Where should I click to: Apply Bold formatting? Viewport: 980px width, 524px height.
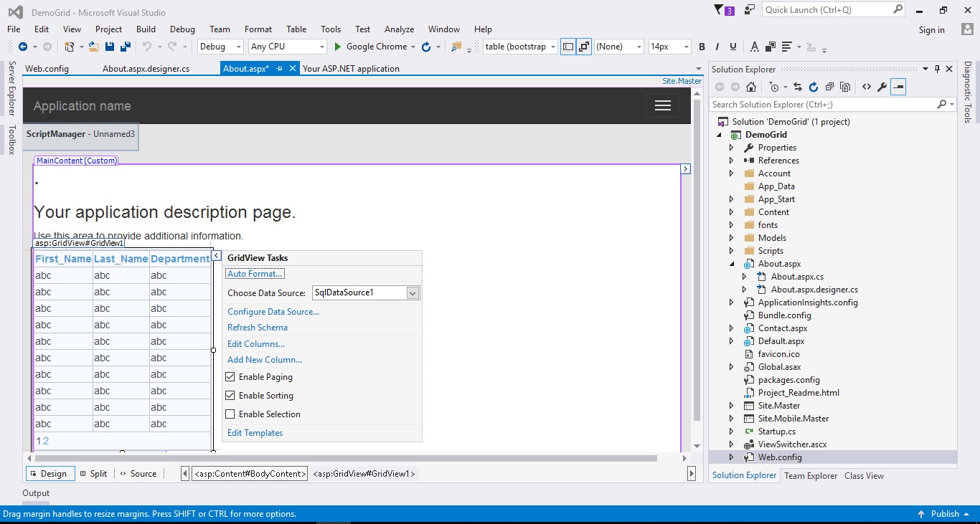(x=702, y=47)
